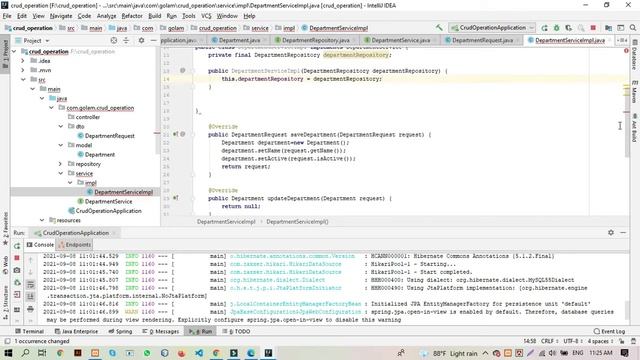Collapse the dto package

[x=61, y=127]
